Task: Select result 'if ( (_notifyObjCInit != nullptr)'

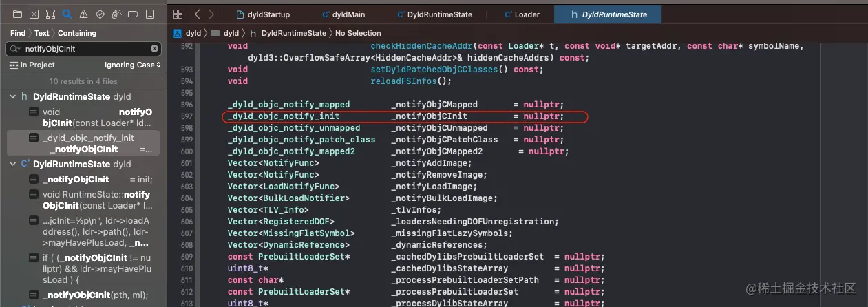Action: coord(83,269)
